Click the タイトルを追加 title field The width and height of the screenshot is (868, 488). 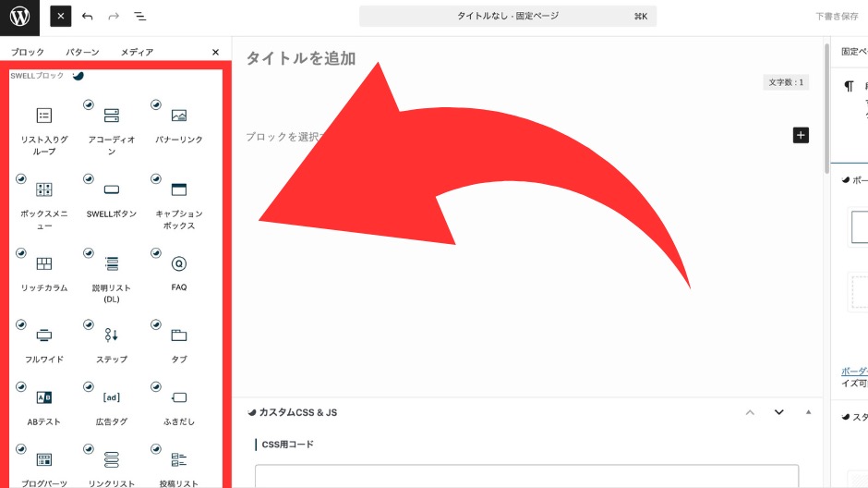[x=301, y=58]
